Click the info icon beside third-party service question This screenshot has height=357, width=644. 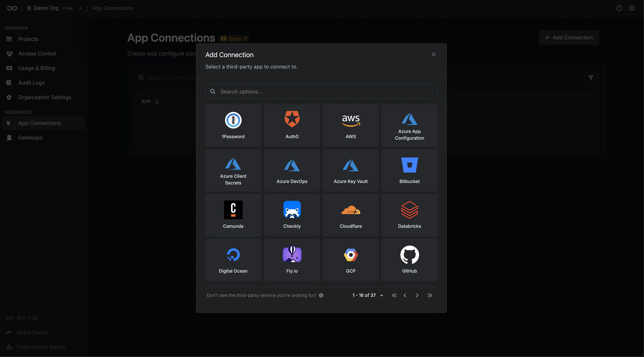click(x=321, y=295)
